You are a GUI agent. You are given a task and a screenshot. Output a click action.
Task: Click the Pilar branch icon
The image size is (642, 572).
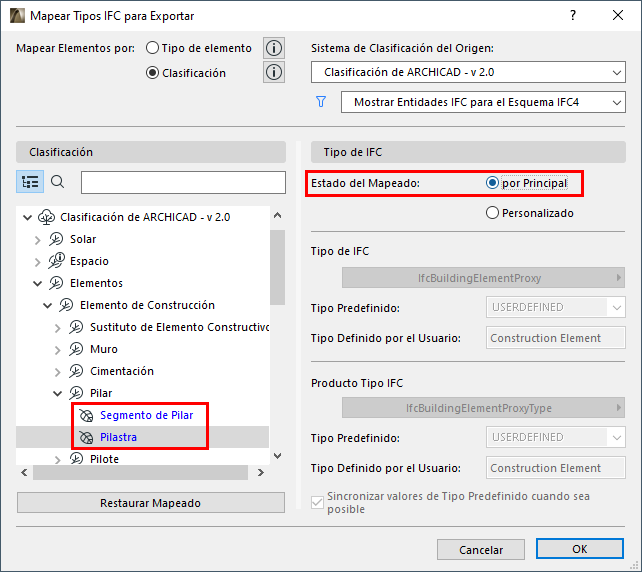76,393
